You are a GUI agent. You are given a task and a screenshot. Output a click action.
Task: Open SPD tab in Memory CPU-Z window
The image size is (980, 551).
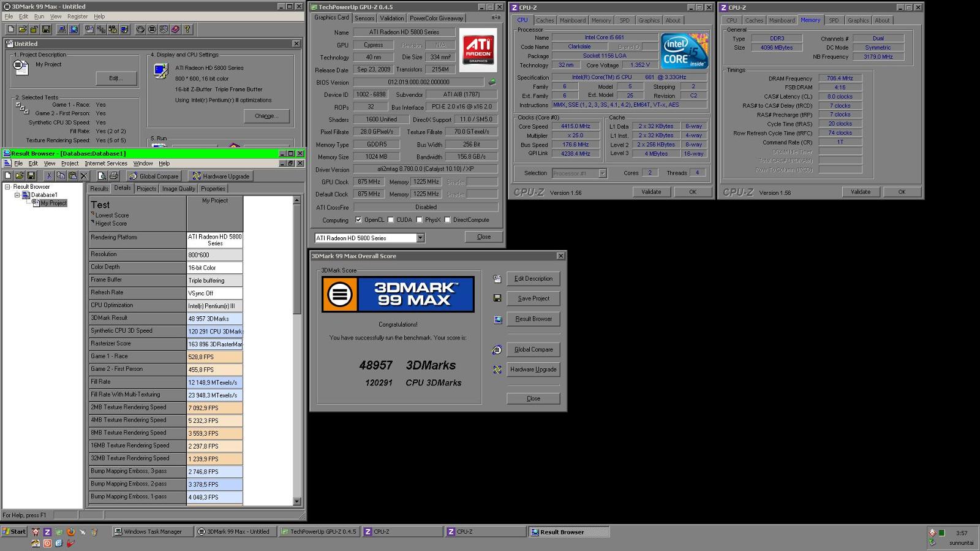tap(834, 20)
